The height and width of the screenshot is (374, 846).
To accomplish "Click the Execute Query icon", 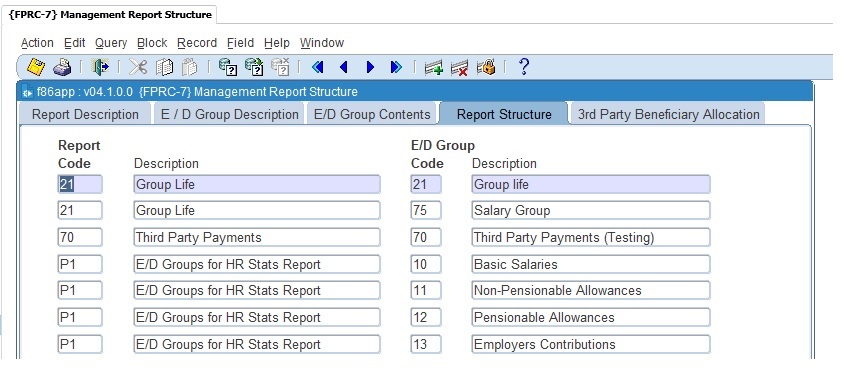I will (254, 67).
